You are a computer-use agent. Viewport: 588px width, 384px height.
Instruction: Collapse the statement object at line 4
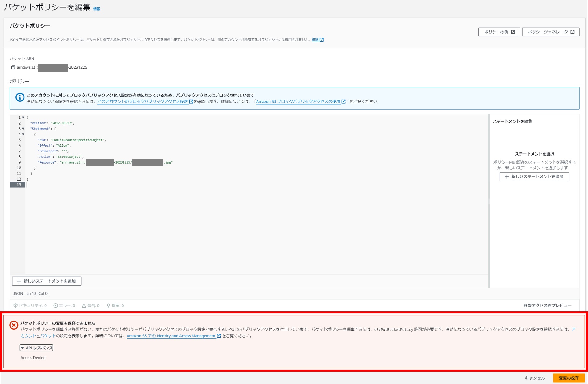tap(23, 134)
